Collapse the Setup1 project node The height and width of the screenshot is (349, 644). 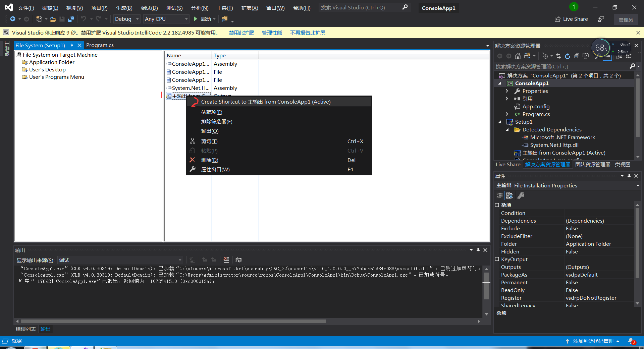[500, 122]
